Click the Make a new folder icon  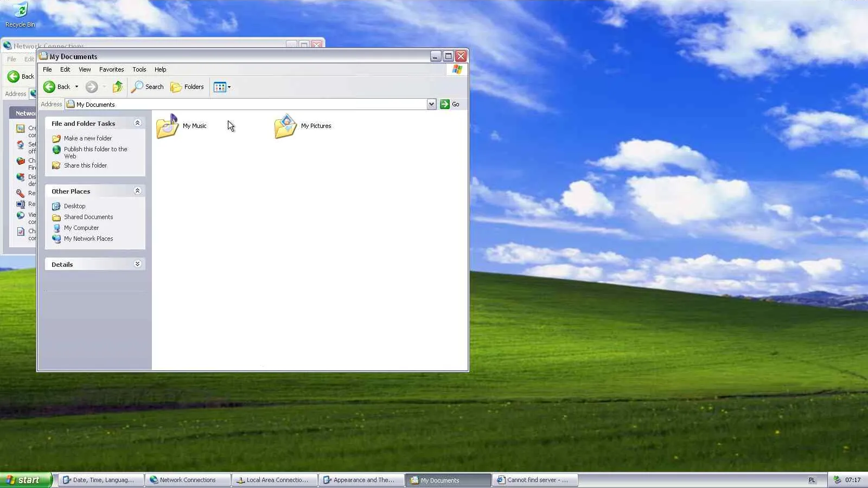pos(56,138)
